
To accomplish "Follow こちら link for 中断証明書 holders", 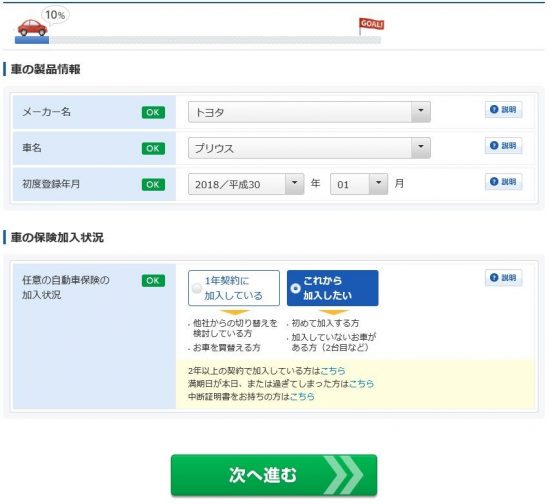I will coord(302,397).
